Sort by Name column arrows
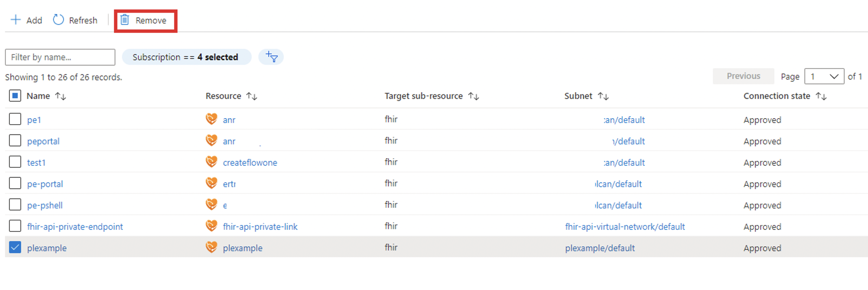 click(x=61, y=96)
